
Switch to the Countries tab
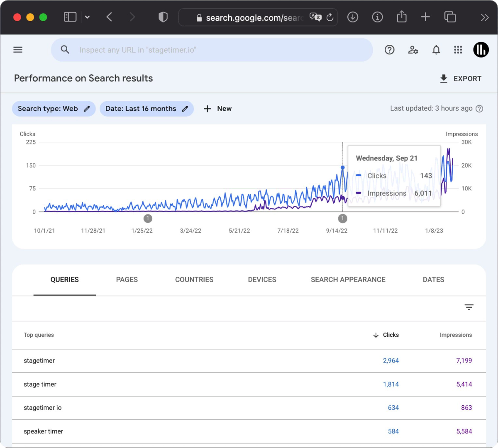click(194, 280)
